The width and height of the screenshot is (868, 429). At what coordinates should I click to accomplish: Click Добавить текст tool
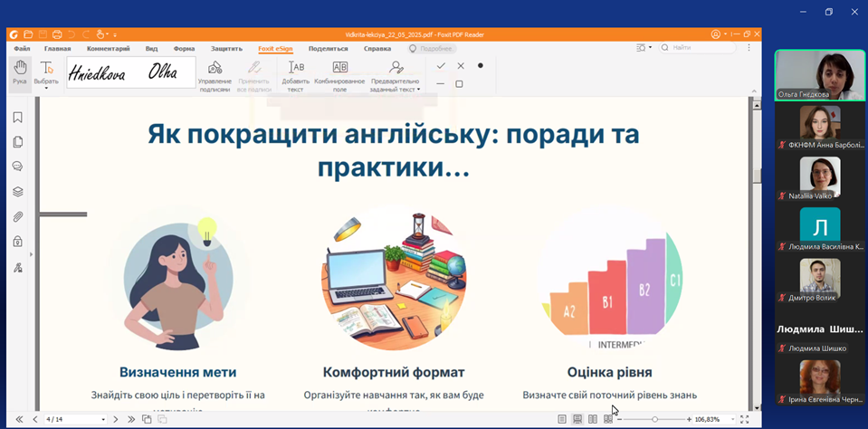296,76
